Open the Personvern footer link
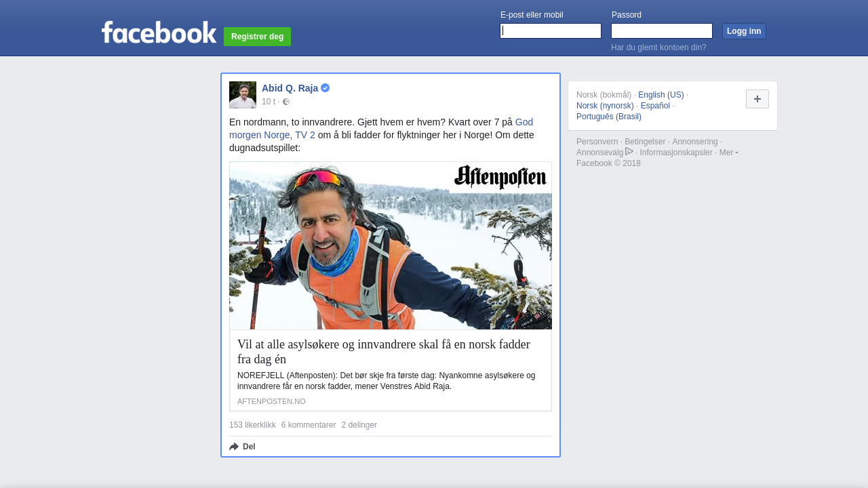Viewport: 868px width, 488px height. click(x=597, y=142)
